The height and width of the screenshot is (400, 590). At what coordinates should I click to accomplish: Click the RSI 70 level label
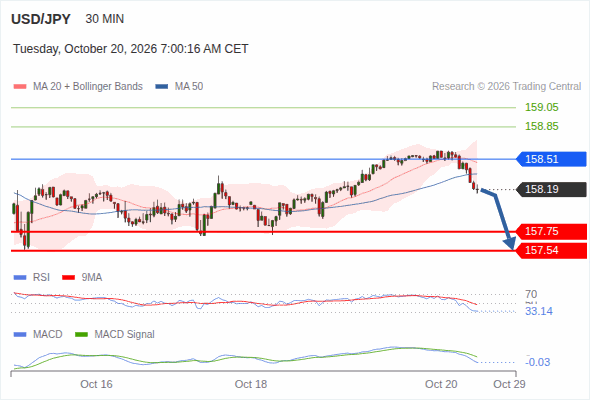tap(531, 294)
